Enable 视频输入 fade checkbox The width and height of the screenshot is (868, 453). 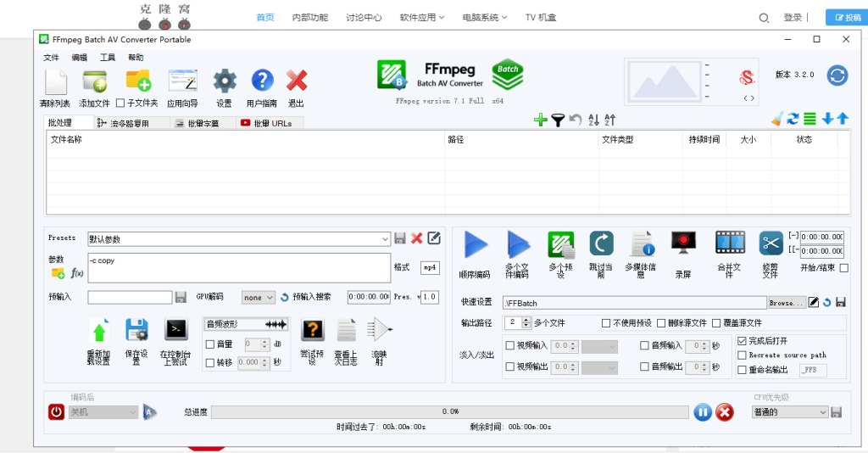(x=509, y=345)
